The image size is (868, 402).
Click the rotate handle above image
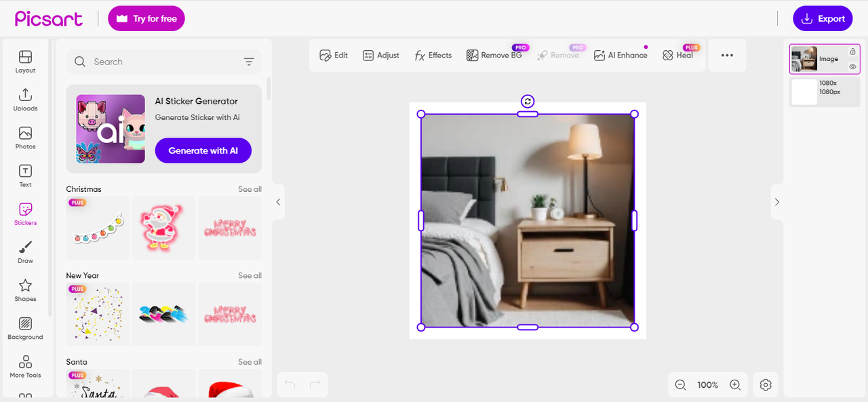528,101
